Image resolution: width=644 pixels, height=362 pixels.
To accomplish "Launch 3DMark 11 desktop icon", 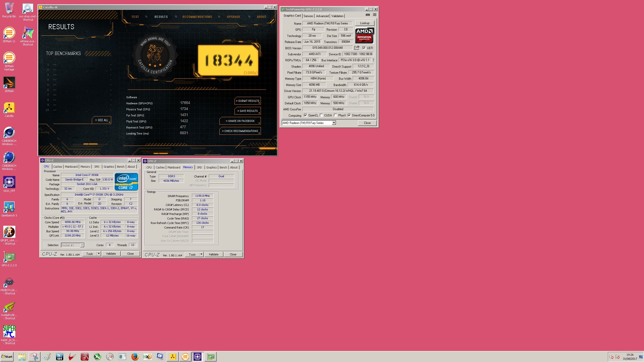I will coord(9,35).
